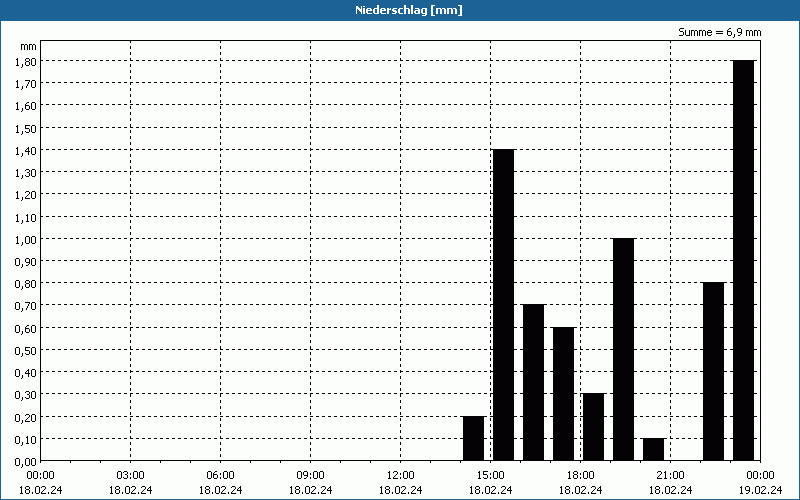This screenshot has width=800, height=500.
Task: Select the 1,60 y-axis value
Action: tap(26, 106)
